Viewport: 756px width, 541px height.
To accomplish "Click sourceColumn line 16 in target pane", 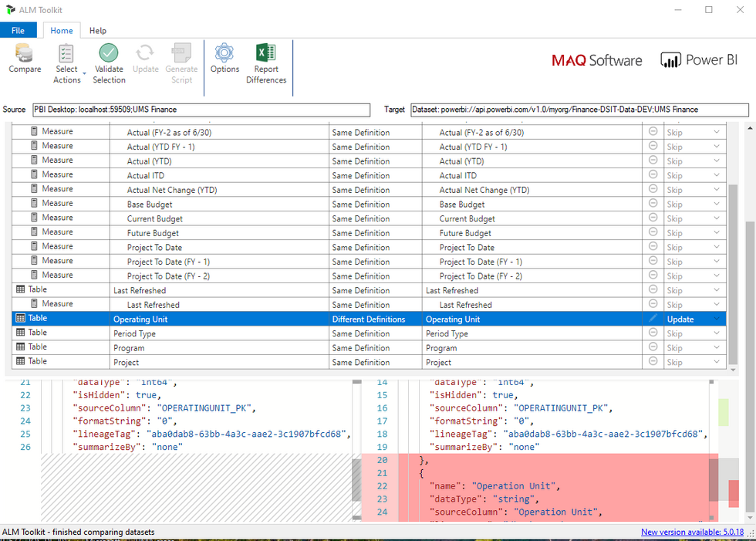I will tap(521, 408).
